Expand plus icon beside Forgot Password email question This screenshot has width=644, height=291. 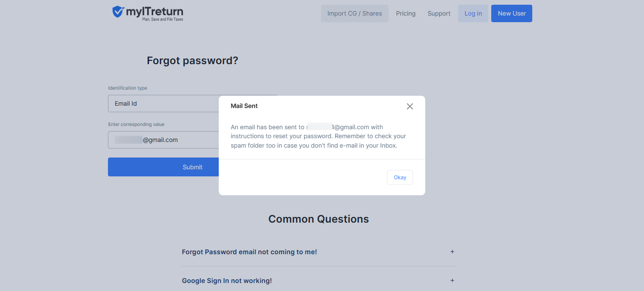452,252
